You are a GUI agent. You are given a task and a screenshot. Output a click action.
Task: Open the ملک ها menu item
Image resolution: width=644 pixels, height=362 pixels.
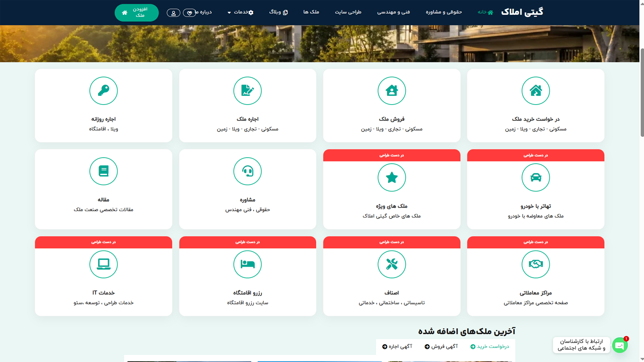pyautogui.click(x=311, y=12)
